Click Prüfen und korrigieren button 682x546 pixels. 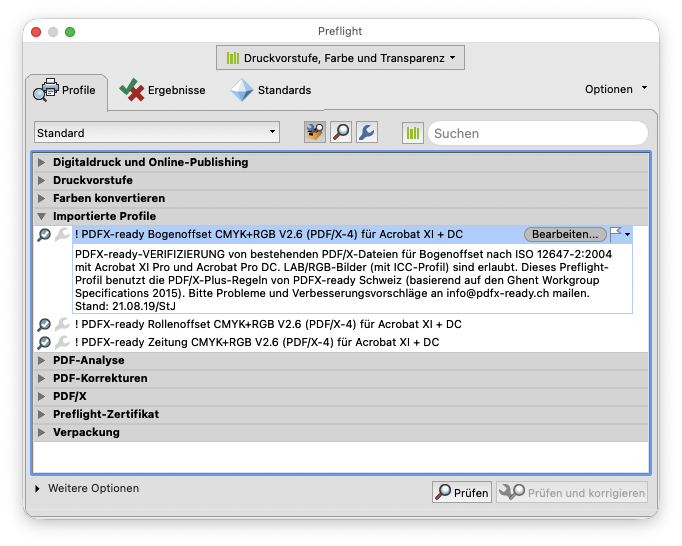point(572,492)
